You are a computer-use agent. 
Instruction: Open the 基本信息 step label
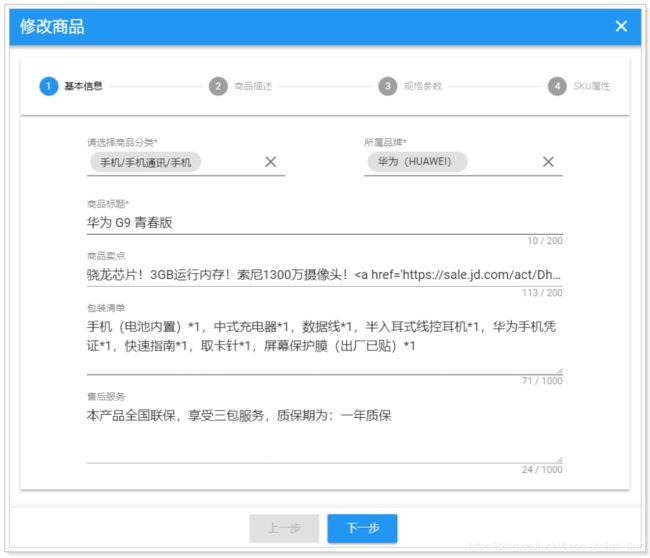(83, 86)
